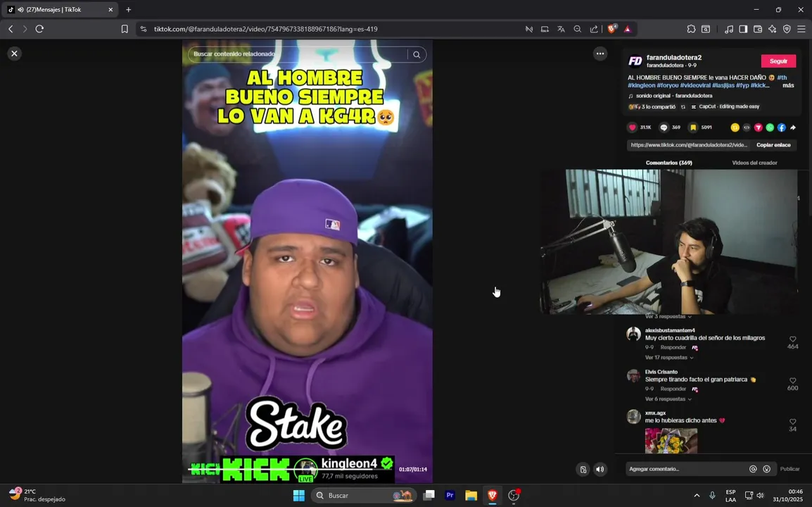Bookmark this page in the browser toolbar
Image resolution: width=812 pixels, height=507 pixels.
tap(125, 29)
